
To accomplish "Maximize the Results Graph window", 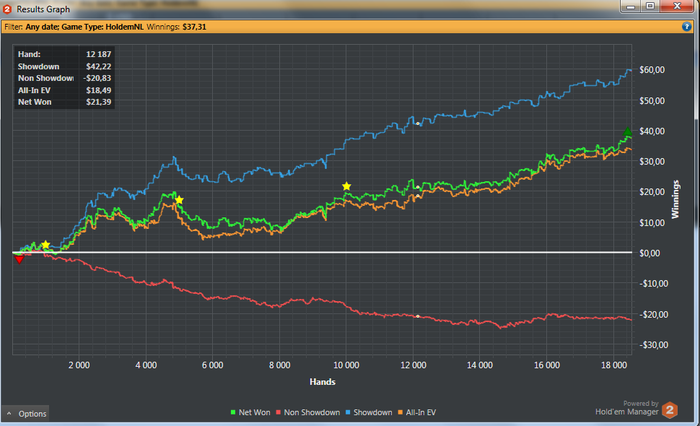I will [x=650, y=6].
